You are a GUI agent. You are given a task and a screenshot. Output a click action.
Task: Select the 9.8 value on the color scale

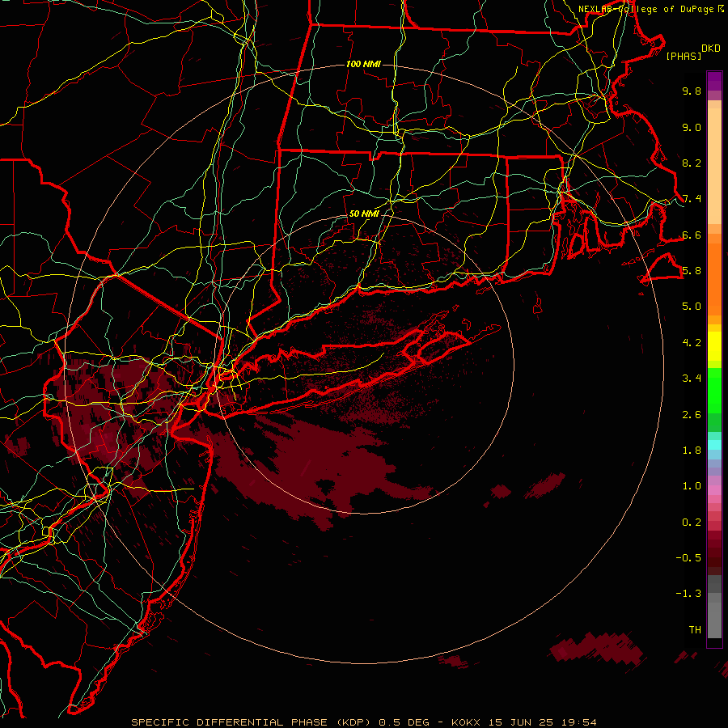[x=692, y=91]
